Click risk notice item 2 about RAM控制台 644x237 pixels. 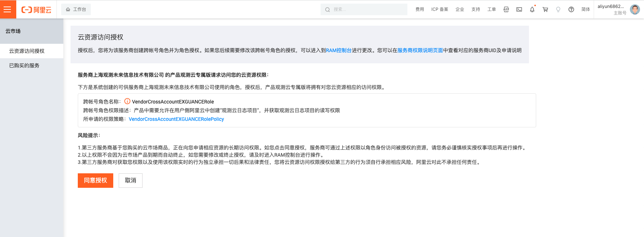(201, 155)
